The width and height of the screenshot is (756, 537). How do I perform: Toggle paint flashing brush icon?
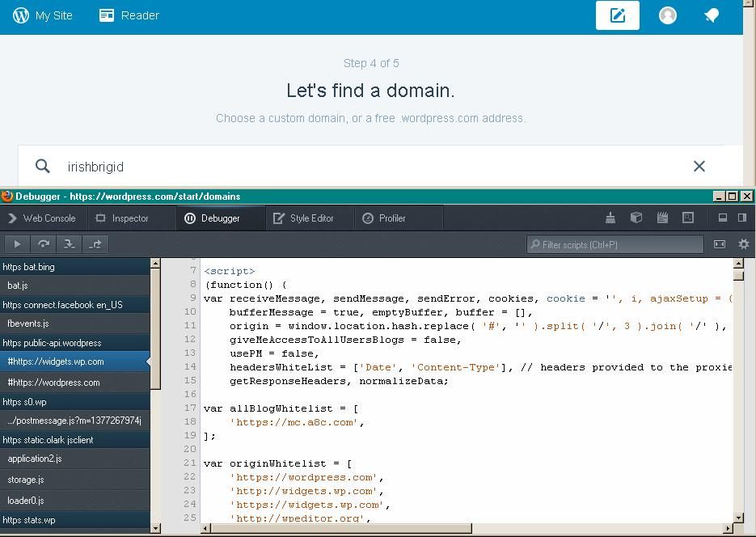pos(610,218)
